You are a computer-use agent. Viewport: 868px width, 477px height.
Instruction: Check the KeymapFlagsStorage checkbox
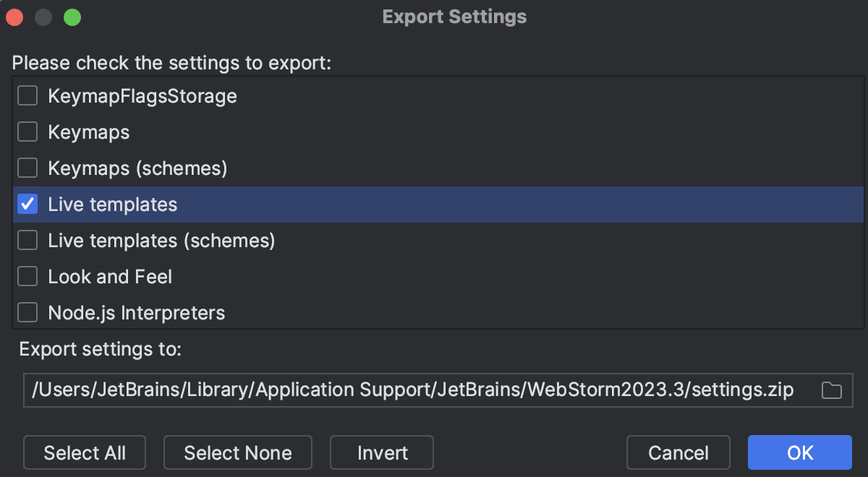coord(27,95)
